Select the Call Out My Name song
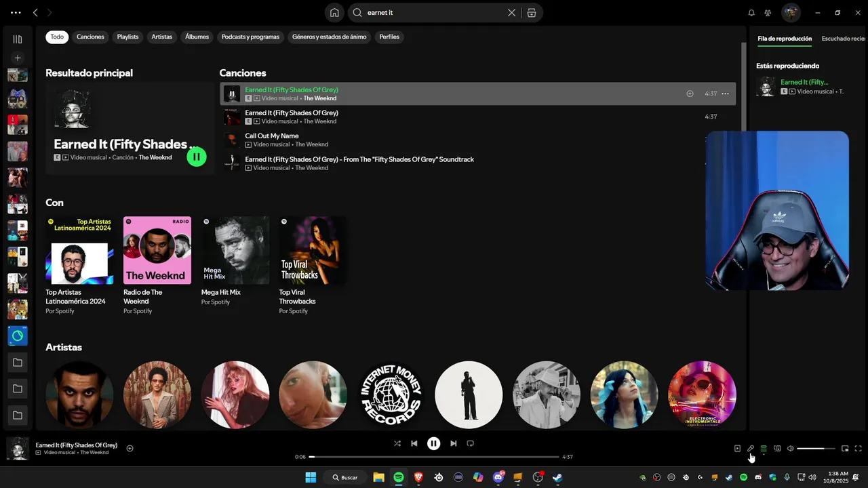The height and width of the screenshot is (488, 868). pyautogui.click(x=478, y=140)
